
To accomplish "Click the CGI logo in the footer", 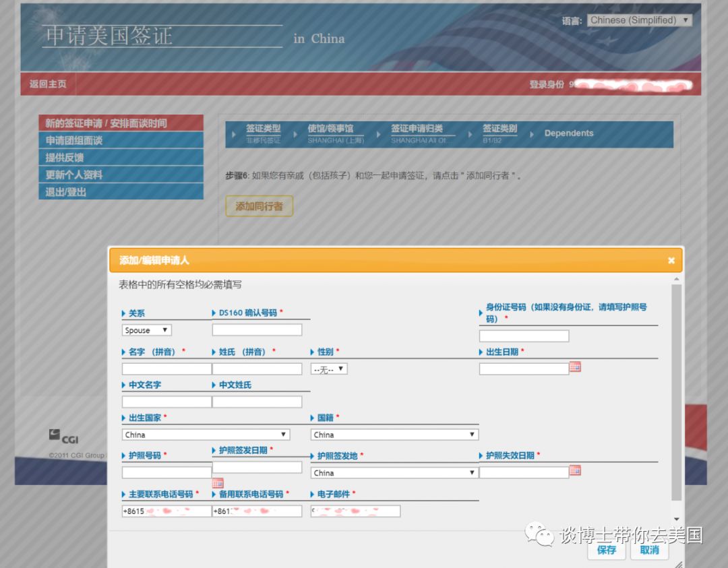I will (63, 436).
